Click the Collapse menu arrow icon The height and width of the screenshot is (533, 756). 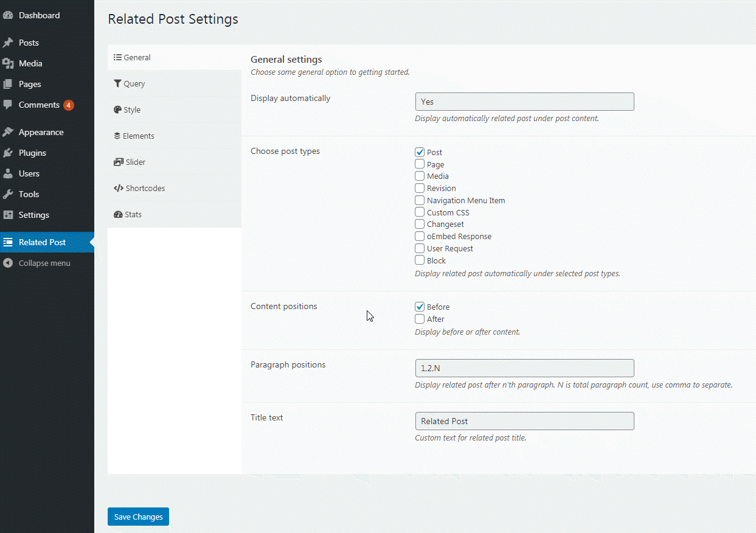coord(8,263)
